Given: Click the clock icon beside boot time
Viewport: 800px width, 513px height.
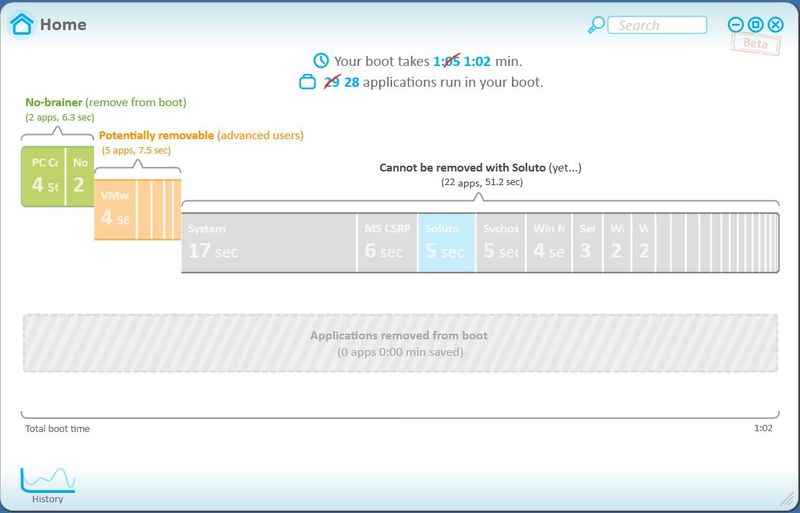Looking at the screenshot, I should [x=321, y=61].
